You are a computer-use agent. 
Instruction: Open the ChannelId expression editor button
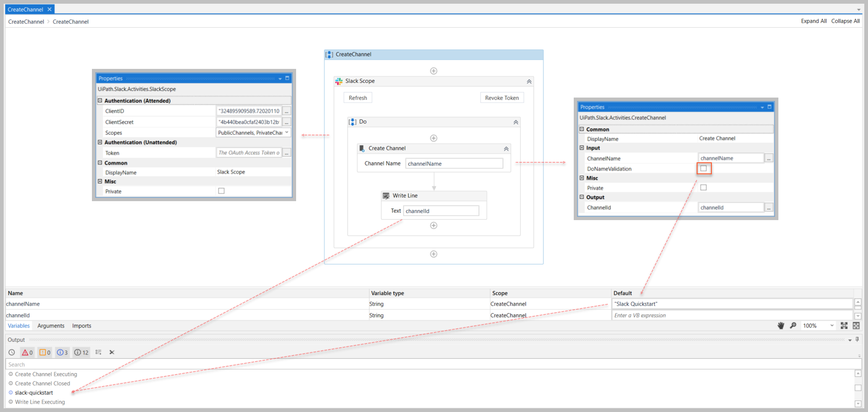[769, 208]
